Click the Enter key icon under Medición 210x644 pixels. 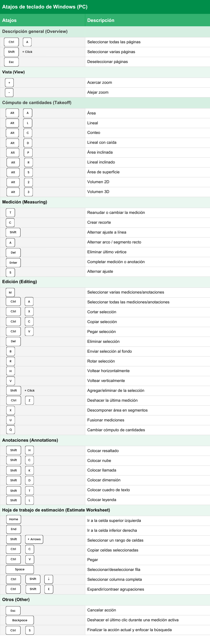click(13, 263)
